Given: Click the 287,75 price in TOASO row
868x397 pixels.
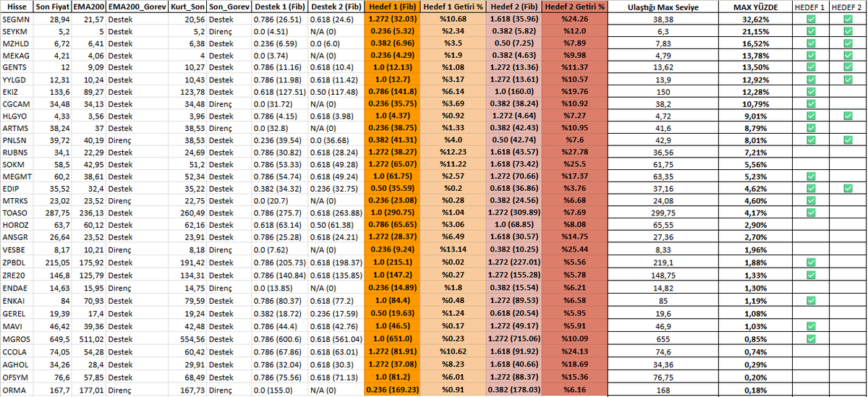Looking at the screenshot, I should (54, 212).
